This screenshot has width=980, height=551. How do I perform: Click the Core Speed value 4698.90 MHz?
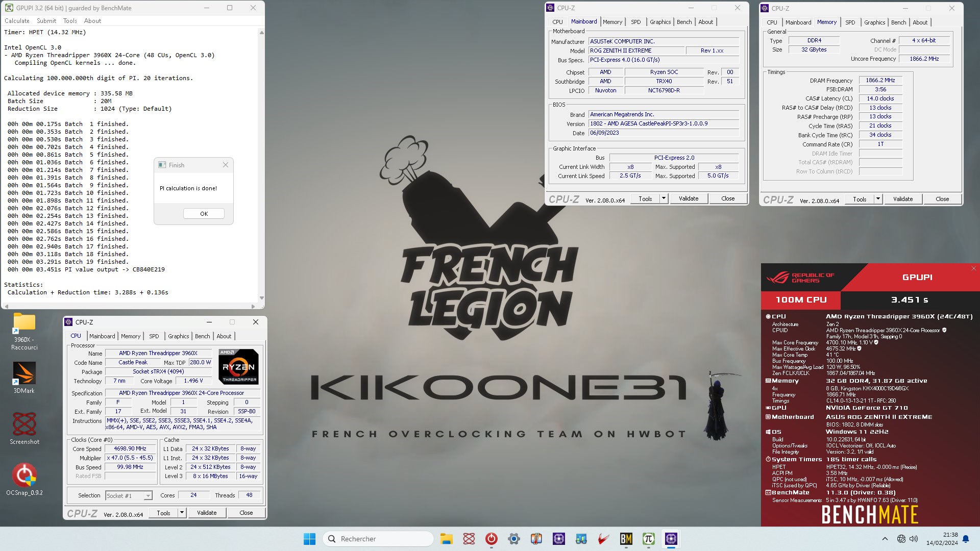(x=130, y=449)
